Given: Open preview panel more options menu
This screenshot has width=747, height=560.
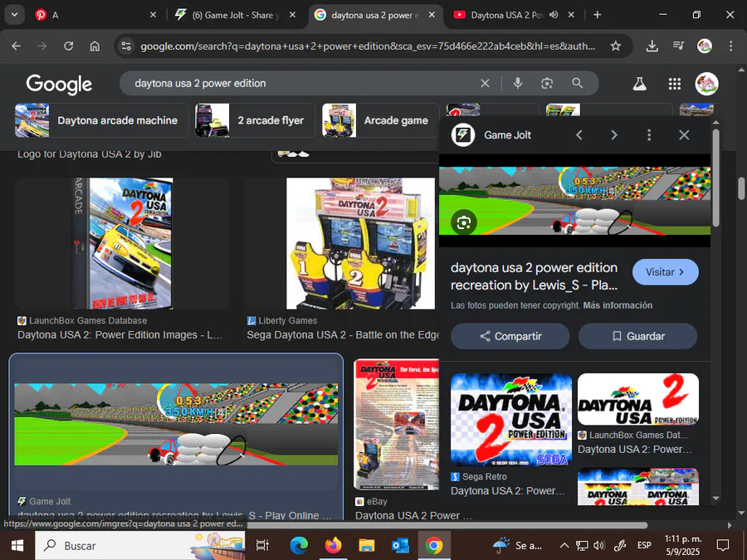Looking at the screenshot, I should pyautogui.click(x=649, y=135).
